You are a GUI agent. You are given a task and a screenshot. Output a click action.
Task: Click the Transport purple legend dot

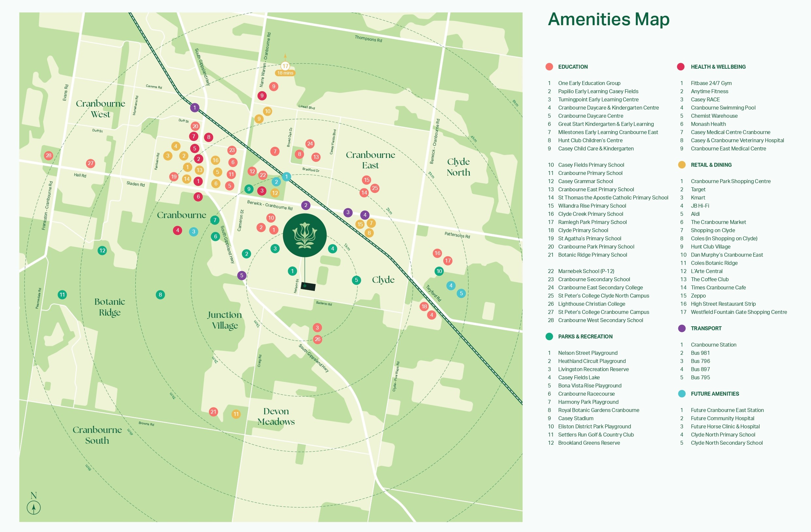tap(682, 329)
